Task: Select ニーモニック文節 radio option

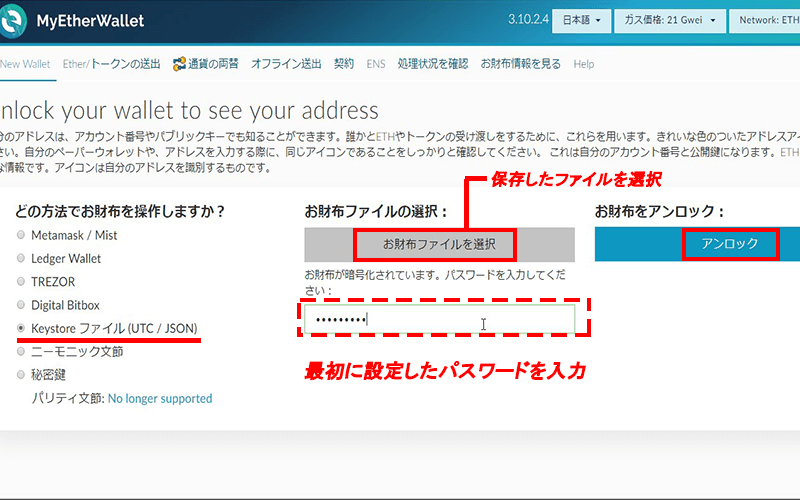Action: 21,351
